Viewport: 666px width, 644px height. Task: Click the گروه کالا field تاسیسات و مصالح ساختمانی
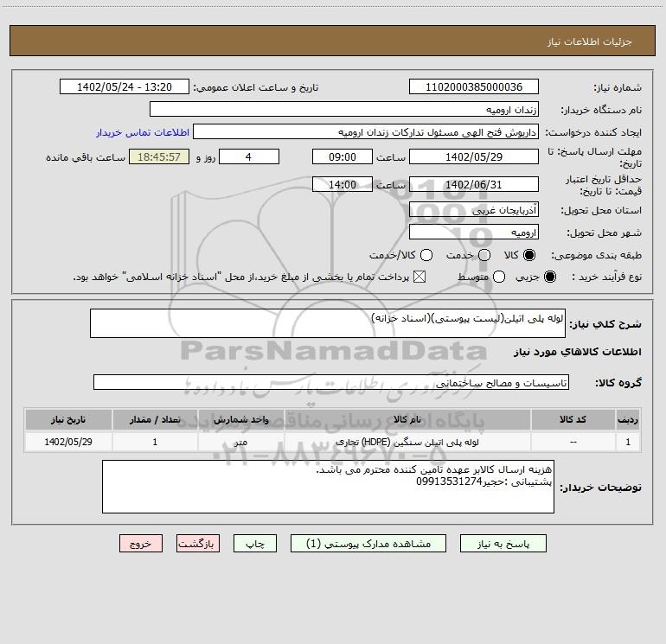point(331,382)
